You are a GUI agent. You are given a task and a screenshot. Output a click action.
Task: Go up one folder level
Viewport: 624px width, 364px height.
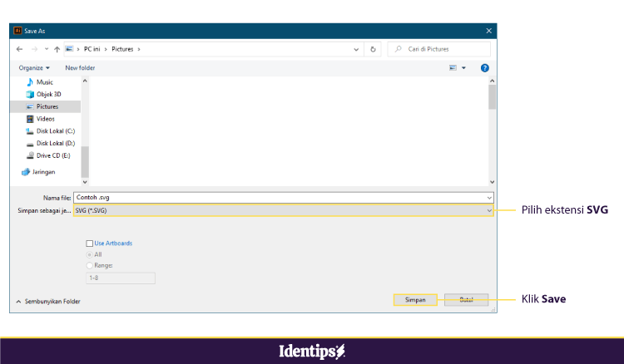click(x=57, y=49)
